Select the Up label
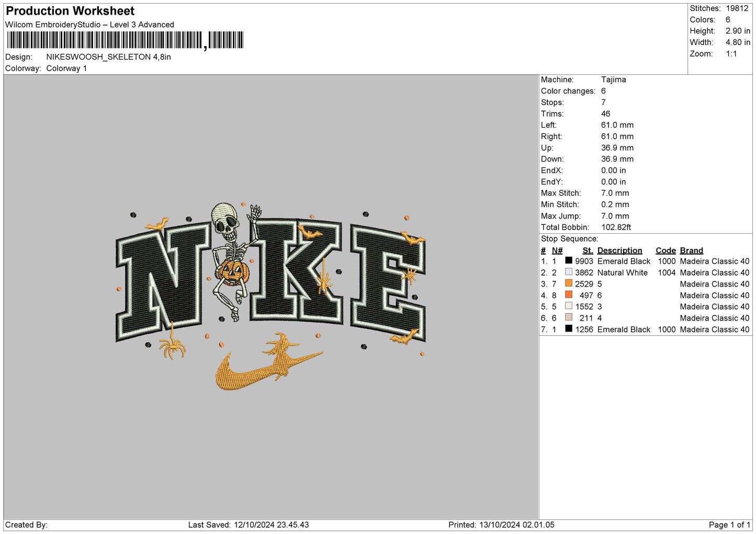The image size is (756, 534). pyautogui.click(x=547, y=148)
